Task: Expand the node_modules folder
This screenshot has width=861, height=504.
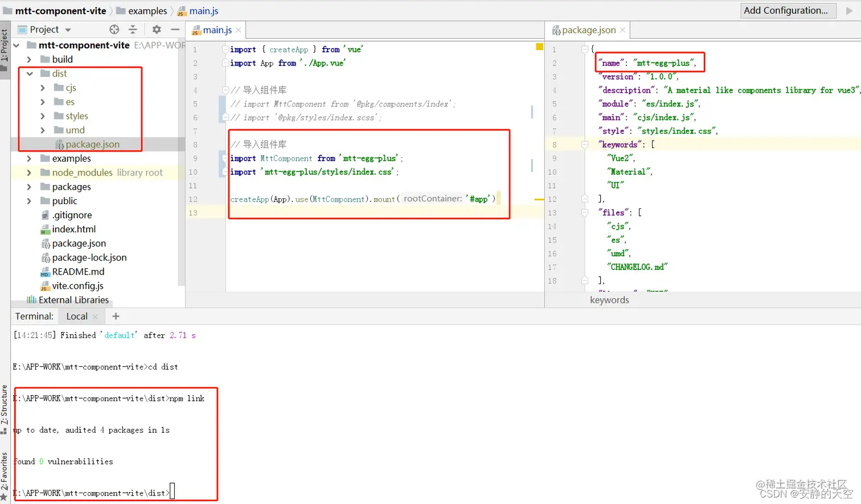Action: click(30, 173)
